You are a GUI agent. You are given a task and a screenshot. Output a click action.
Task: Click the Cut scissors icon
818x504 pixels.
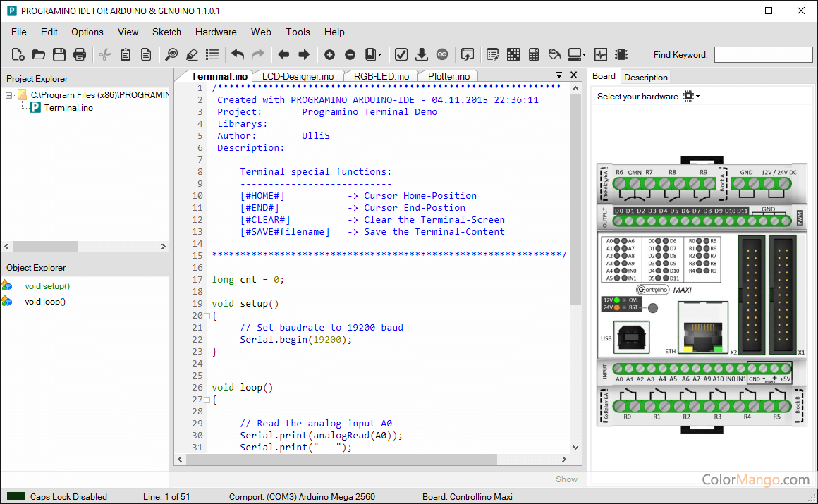(x=105, y=54)
